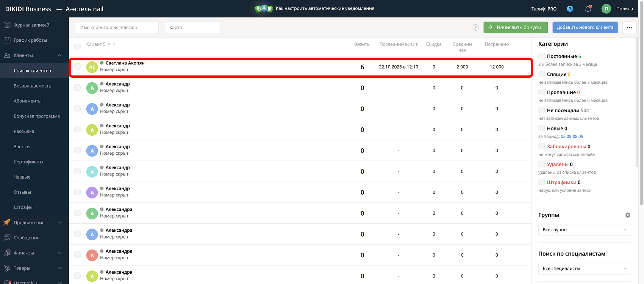Click the page vertical scrollbar
This screenshot has width=644, height=284.
641,102
